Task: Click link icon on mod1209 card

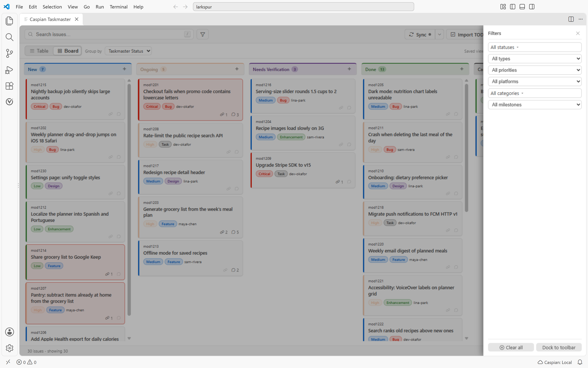Action: (339, 182)
